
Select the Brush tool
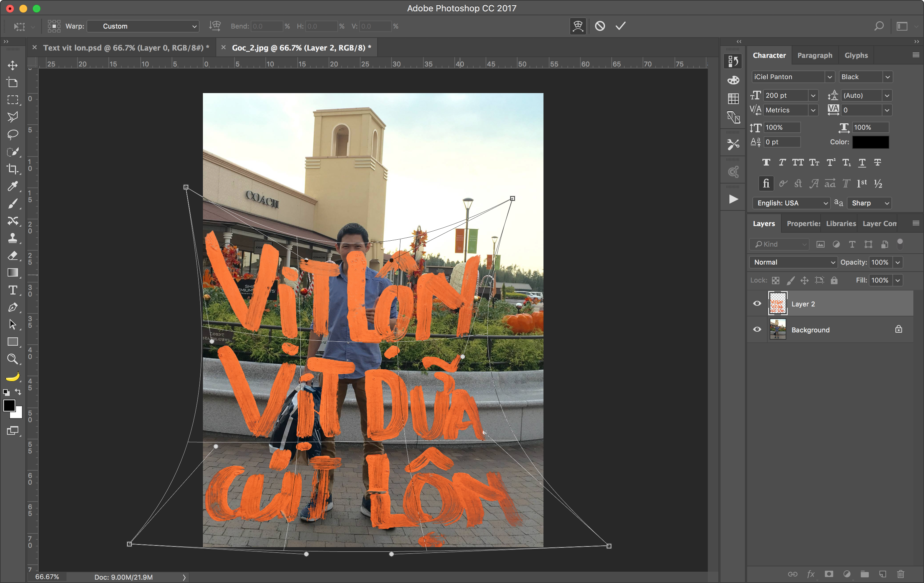pos(13,204)
